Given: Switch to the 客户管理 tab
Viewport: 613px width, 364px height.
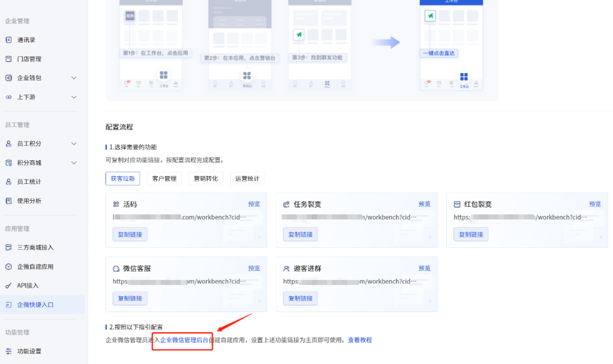Looking at the screenshot, I should click(164, 179).
